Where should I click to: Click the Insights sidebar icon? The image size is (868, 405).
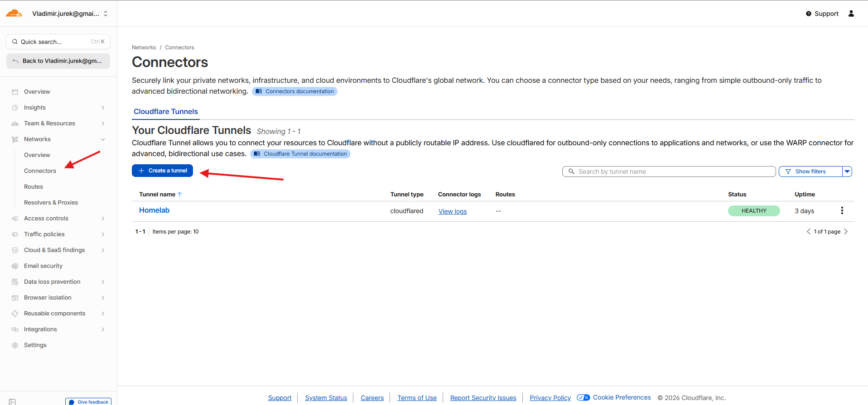click(15, 108)
